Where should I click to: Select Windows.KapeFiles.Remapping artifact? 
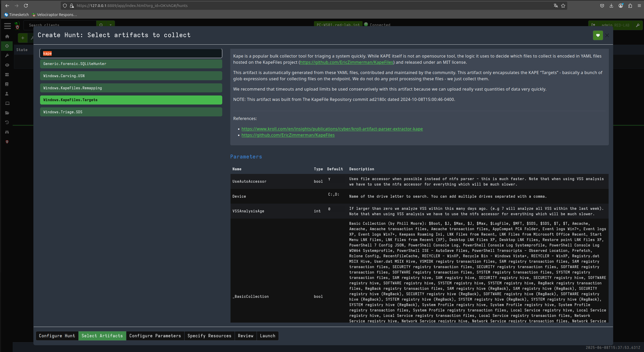coord(131,88)
